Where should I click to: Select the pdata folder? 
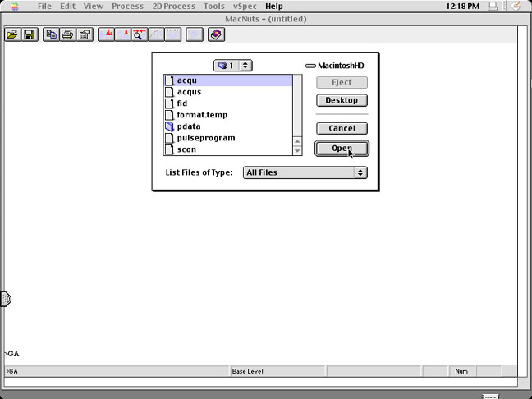coord(228,126)
